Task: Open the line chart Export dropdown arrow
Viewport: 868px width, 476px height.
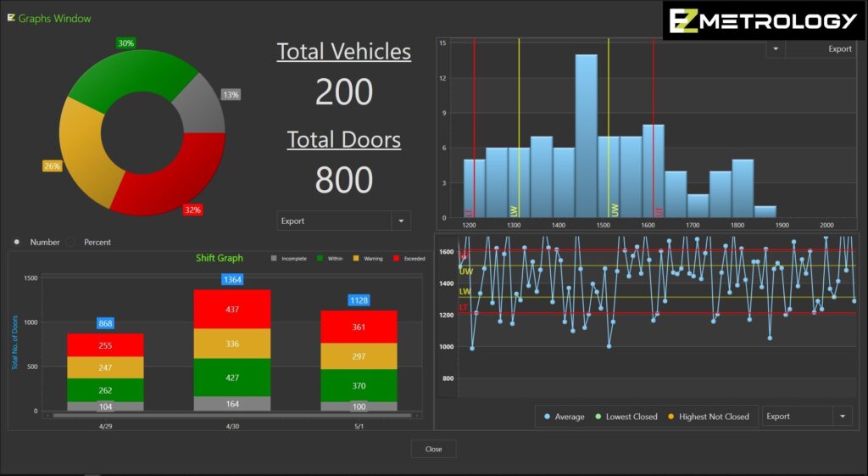Action: [x=842, y=417]
